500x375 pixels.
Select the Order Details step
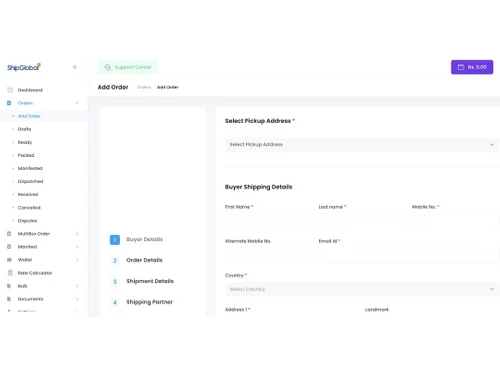[144, 260]
